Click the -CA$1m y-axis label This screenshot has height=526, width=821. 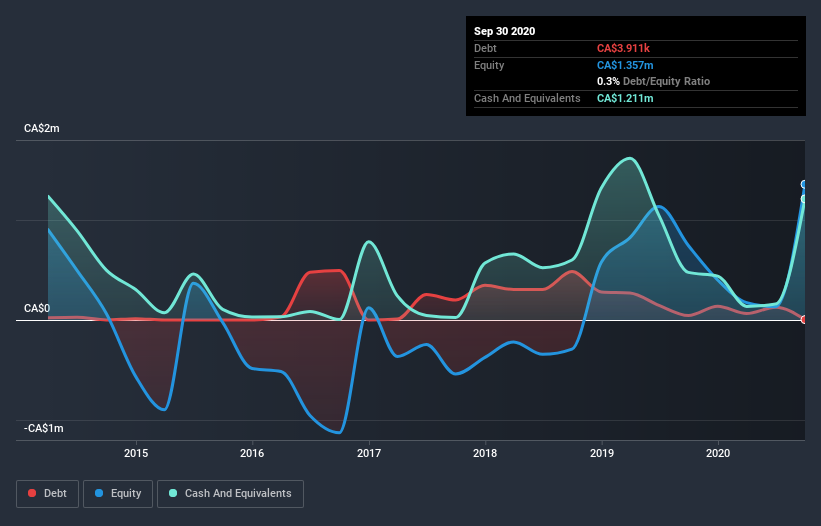44,429
